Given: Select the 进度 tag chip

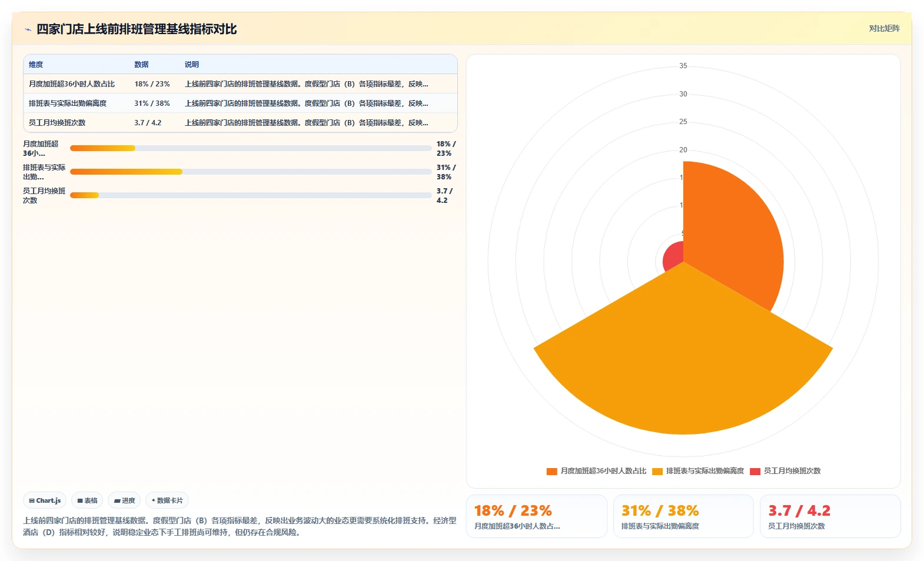Looking at the screenshot, I should [124, 500].
